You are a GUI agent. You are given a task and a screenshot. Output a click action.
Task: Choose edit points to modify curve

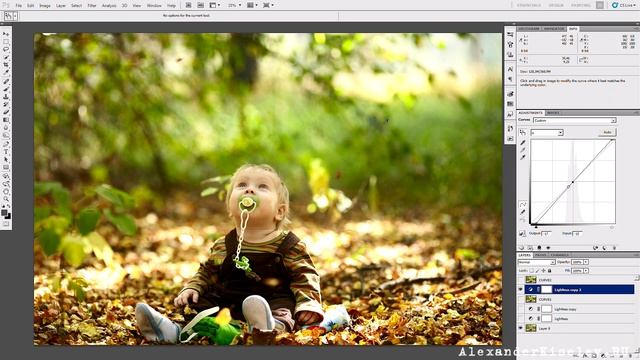(x=523, y=204)
